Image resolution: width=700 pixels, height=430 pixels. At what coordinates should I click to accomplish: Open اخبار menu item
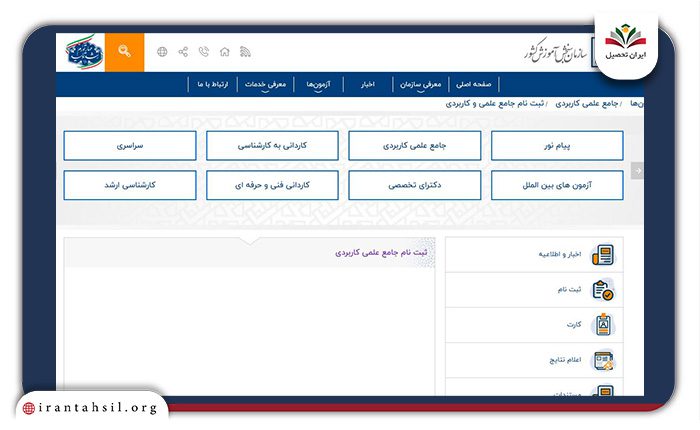(368, 84)
